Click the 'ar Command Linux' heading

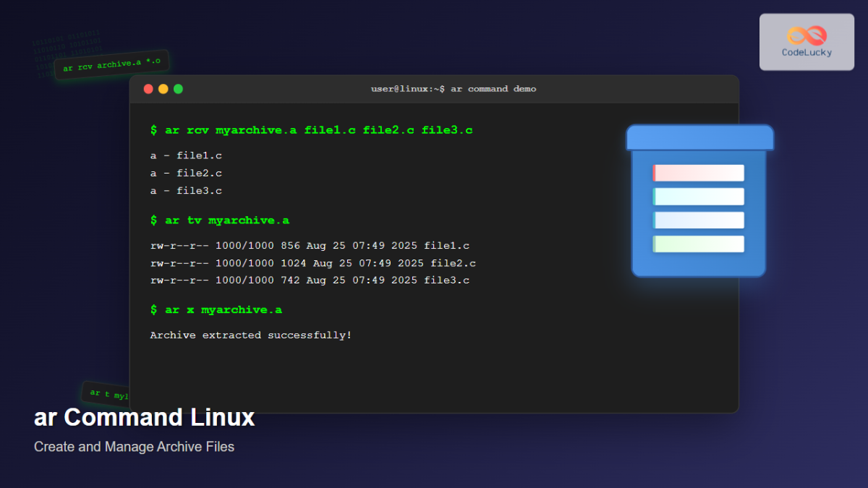(143, 418)
